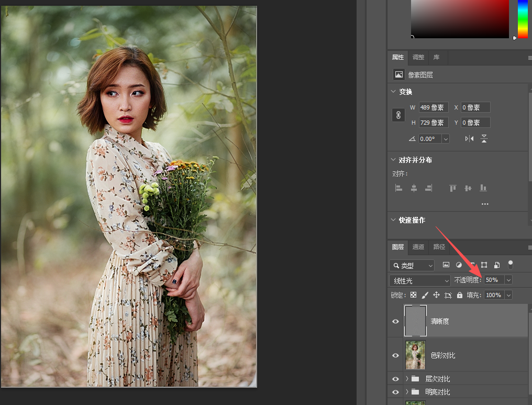The image size is (532, 405).
Task: Open the fill slider dropdown arrow
Action: [x=508, y=295]
